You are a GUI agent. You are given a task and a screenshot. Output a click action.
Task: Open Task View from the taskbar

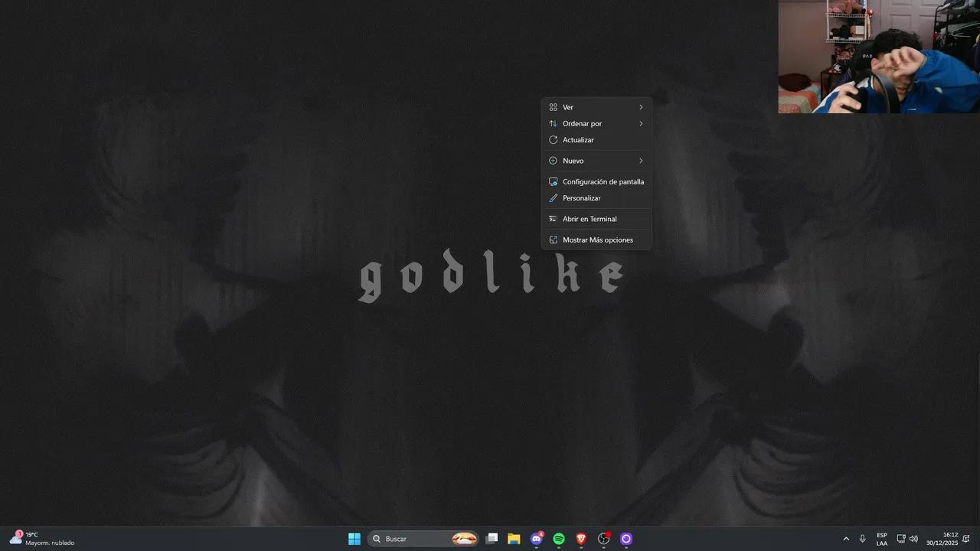tap(492, 539)
